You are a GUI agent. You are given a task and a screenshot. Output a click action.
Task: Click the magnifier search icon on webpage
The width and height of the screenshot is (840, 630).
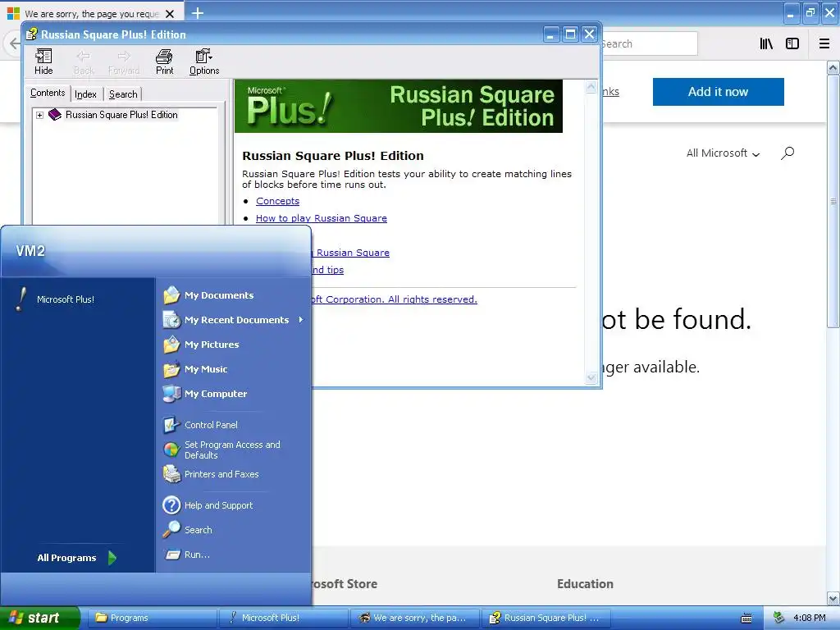pos(787,153)
